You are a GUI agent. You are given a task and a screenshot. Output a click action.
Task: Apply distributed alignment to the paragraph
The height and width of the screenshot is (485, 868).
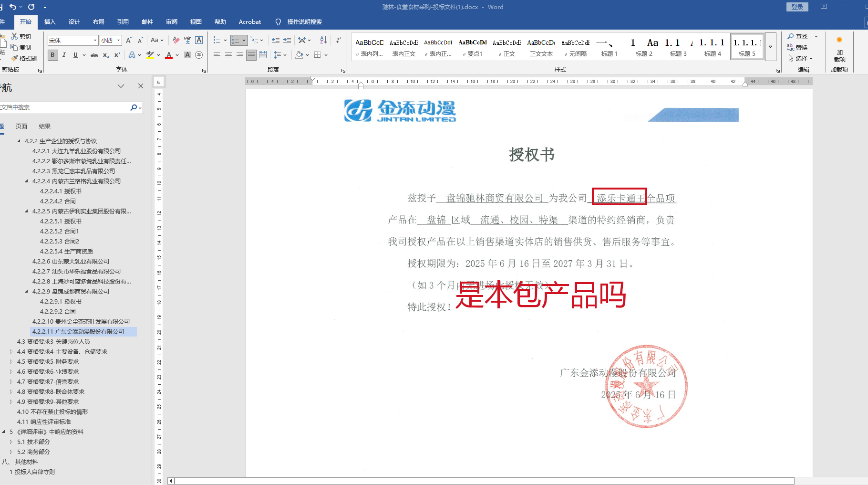(x=263, y=55)
